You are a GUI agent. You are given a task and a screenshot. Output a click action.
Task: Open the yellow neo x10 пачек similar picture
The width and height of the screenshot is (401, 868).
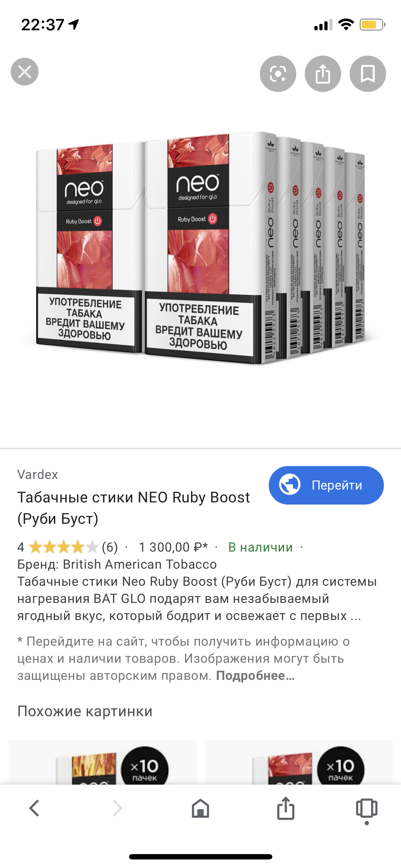point(103,762)
